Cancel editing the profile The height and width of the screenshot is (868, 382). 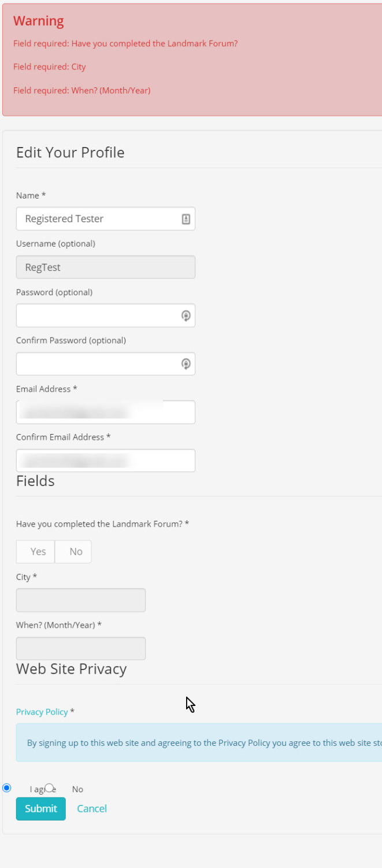click(x=92, y=808)
